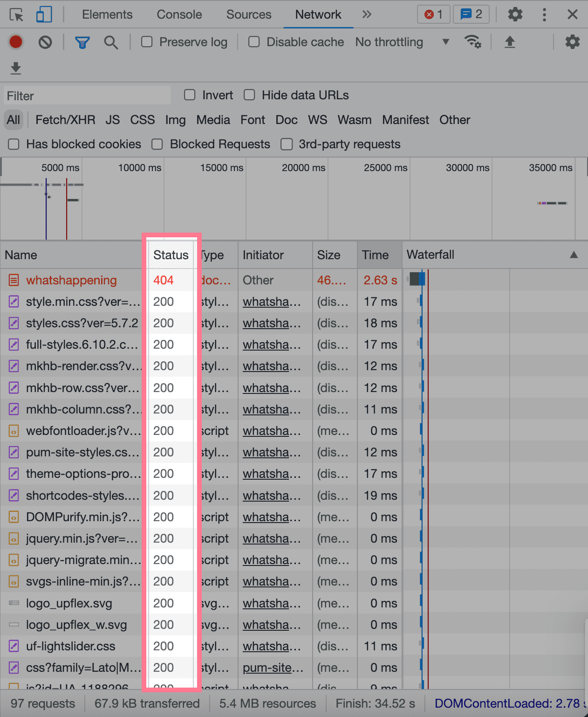Click the pum-site initiator link
588x717 pixels.
point(273,668)
